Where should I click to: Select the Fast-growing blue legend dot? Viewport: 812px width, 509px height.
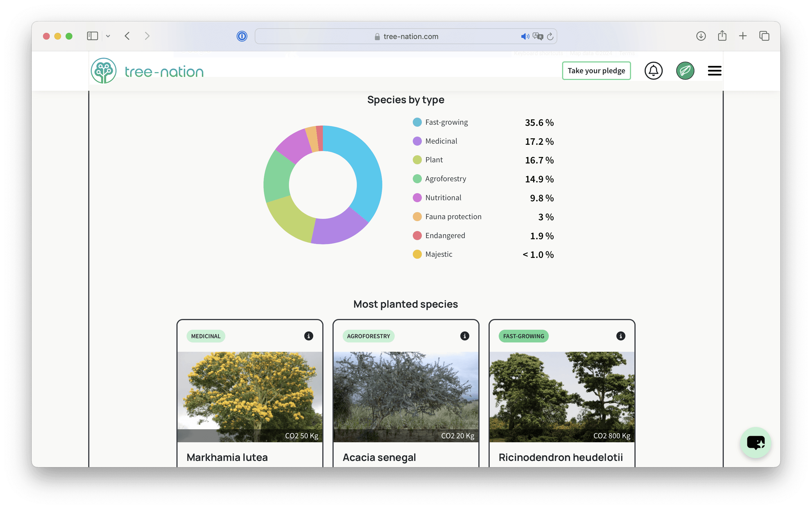(417, 122)
